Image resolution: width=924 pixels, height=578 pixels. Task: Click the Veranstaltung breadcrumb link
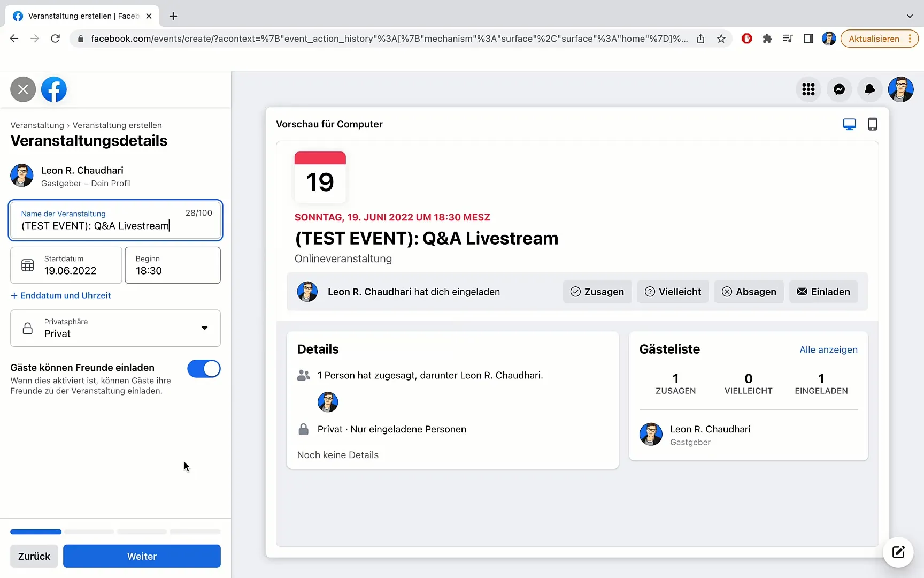click(37, 125)
